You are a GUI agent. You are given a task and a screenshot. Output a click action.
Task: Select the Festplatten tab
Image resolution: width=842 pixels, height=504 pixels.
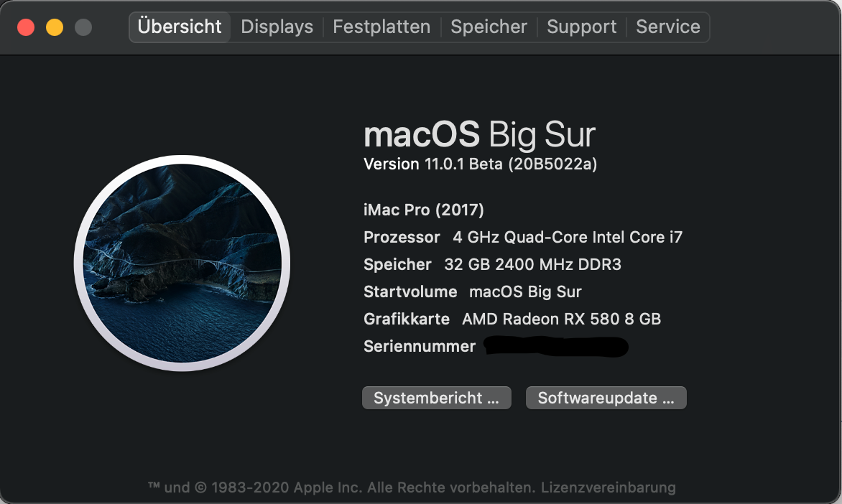pos(381,27)
